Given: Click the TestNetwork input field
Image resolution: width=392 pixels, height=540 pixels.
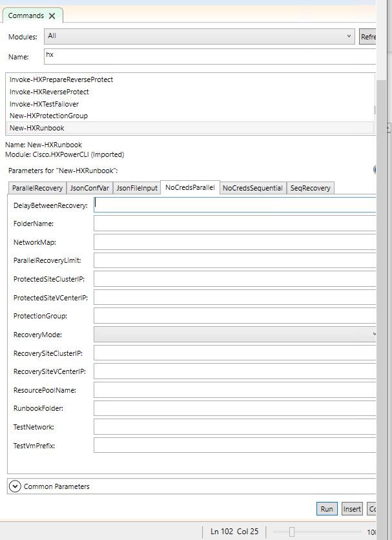Looking at the screenshot, I should [234, 427].
